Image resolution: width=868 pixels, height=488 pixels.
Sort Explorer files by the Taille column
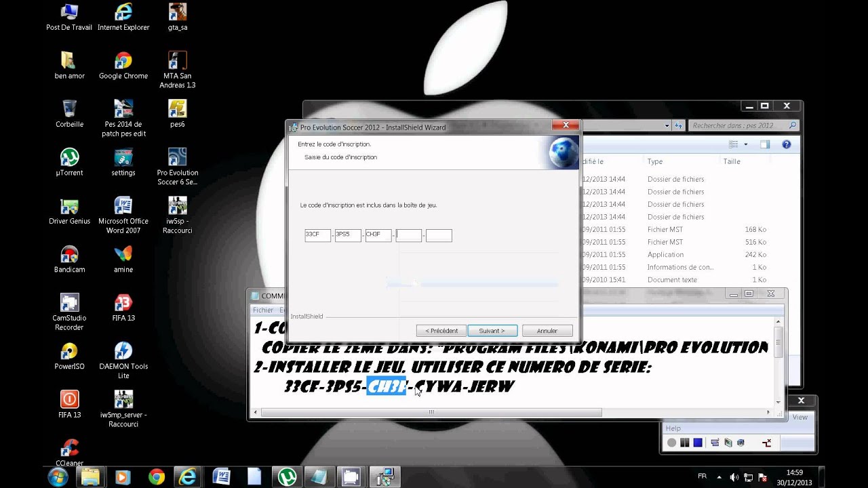point(732,161)
